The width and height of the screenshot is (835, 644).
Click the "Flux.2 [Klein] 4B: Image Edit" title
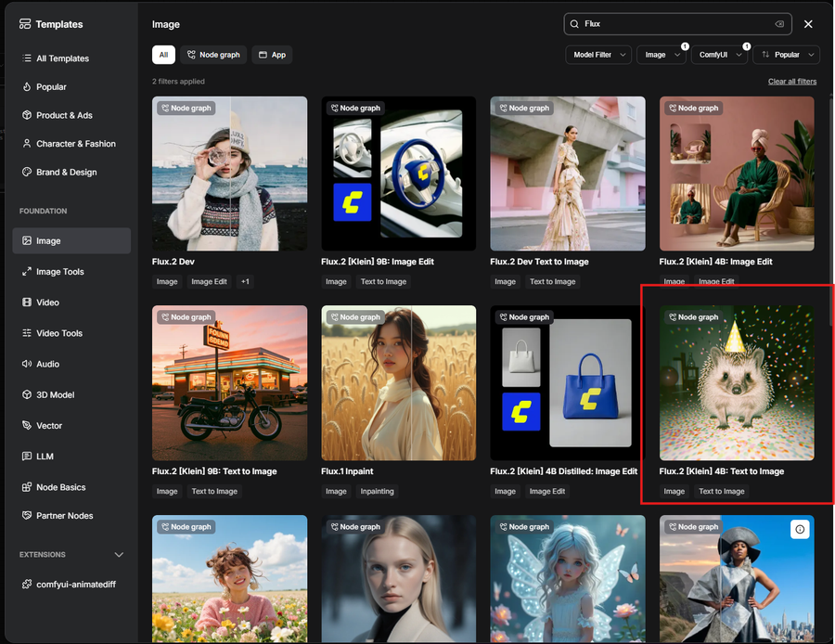pos(715,262)
